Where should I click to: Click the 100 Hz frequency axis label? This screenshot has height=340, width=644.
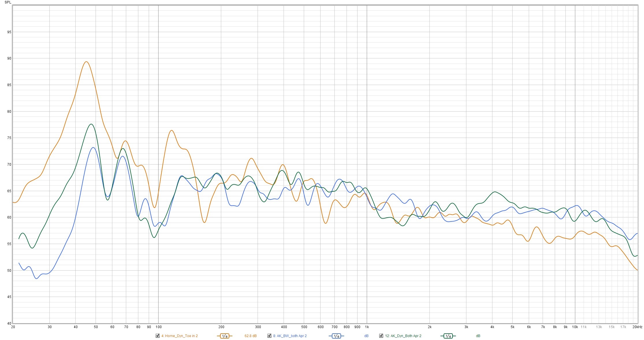(158, 327)
